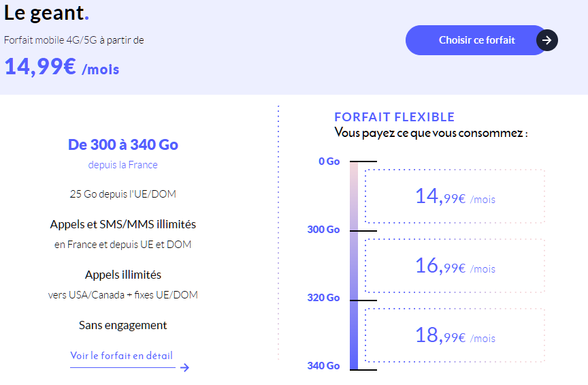Click the 320 Go marker on the scale
This screenshot has height=385, width=588.
pos(323,298)
